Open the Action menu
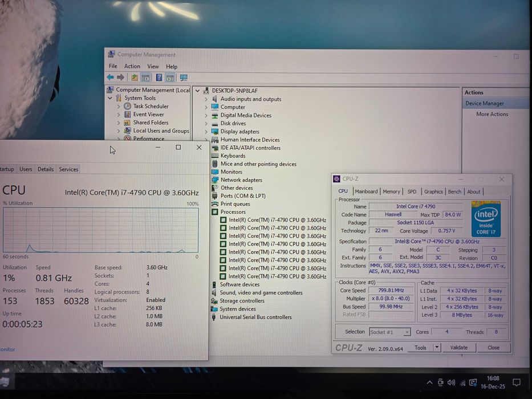Image resolution: width=532 pixels, height=399 pixels. (132, 66)
